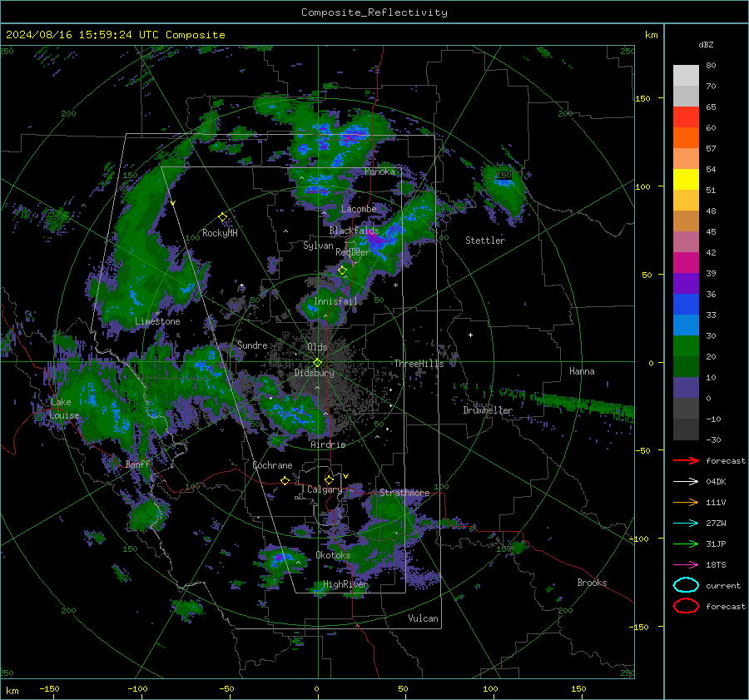The width and height of the screenshot is (749, 700).
Task: Select the purple 36–39 dBZ color swatch
Action: click(686, 284)
